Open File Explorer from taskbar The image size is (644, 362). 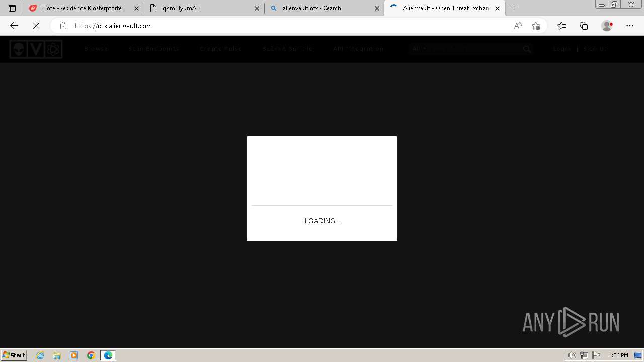pos(57,355)
